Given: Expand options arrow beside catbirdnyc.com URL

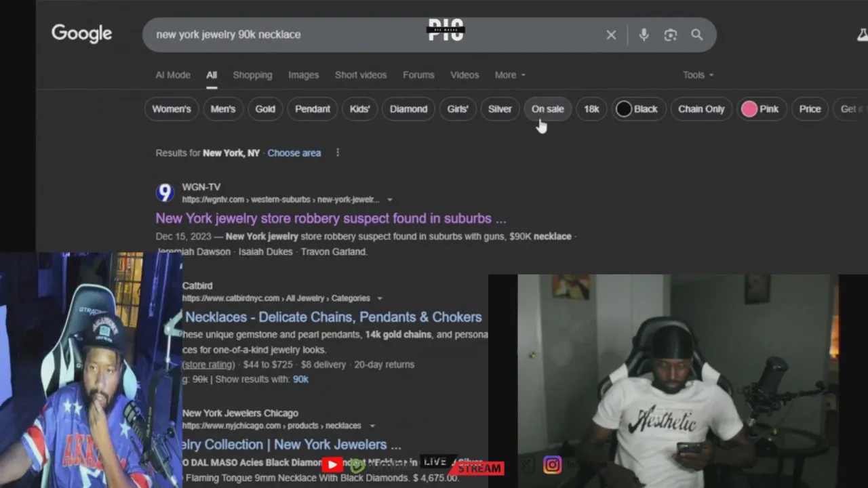Looking at the screenshot, I should (379, 298).
